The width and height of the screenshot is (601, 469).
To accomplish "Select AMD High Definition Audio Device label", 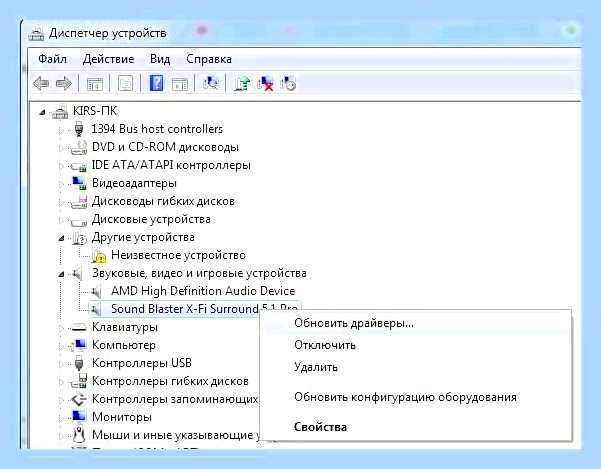I will pyautogui.click(x=203, y=291).
